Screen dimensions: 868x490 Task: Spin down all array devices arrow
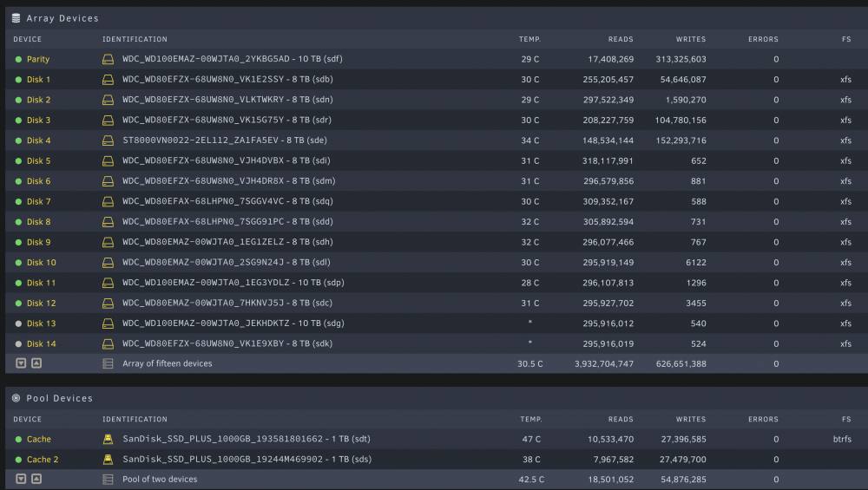pos(21,363)
